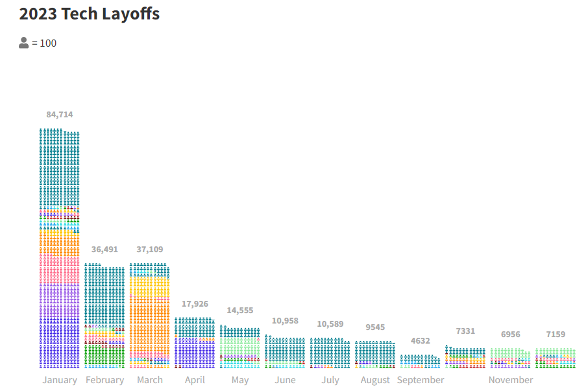The image size is (588, 389).
Task: Click the July pictogram bar
Action: (x=330, y=353)
